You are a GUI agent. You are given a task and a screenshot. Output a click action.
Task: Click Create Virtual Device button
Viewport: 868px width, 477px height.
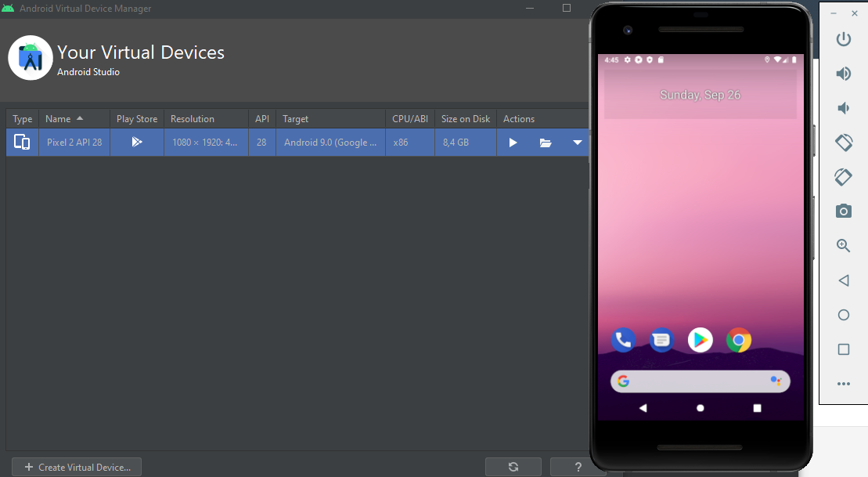(x=77, y=467)
